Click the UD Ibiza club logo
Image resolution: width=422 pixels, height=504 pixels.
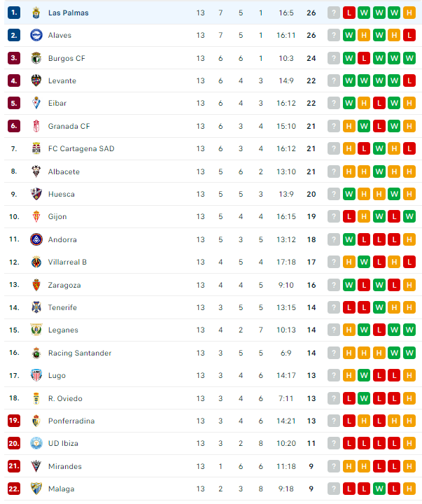point(36,443)
